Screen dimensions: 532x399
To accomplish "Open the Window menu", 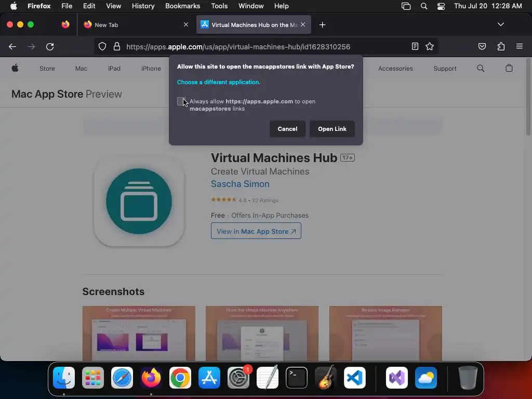I will 251,6.
